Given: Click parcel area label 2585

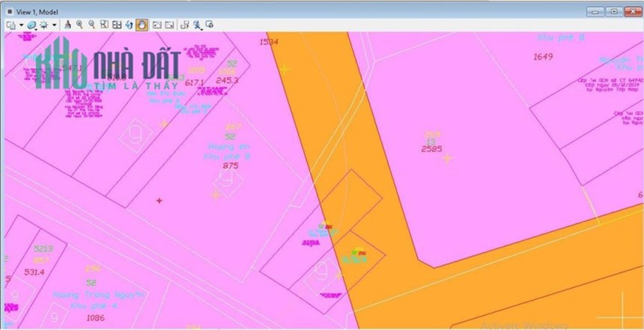Looking at the screenshot, I should point(431,149).
